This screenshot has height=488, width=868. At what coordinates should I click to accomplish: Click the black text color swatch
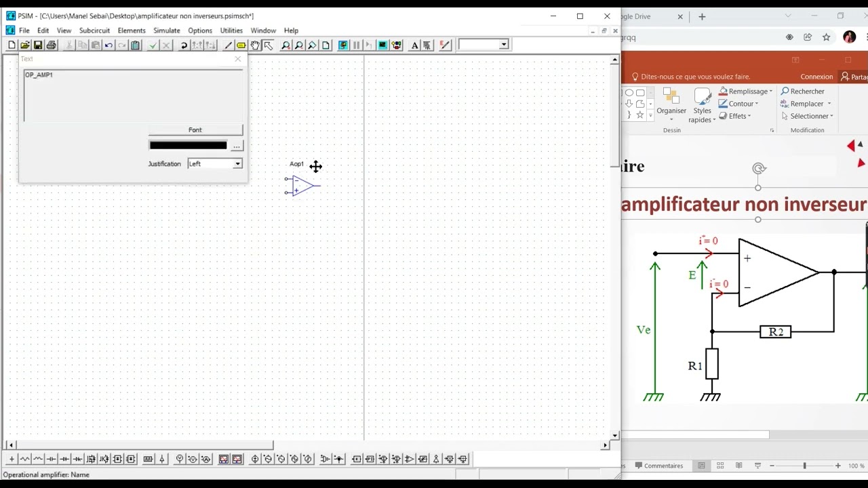(x=188, y=145)
